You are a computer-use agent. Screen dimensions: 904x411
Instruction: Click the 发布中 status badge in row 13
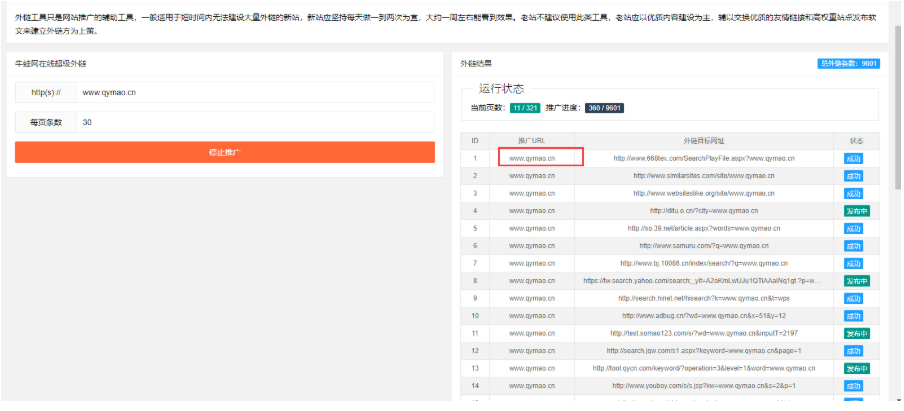click(x=857, y=368)
